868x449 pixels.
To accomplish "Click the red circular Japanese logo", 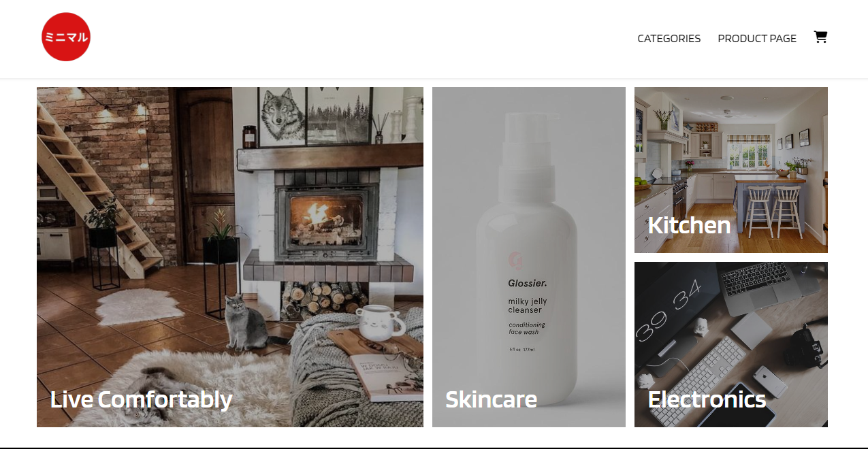I will click(66, 37).
